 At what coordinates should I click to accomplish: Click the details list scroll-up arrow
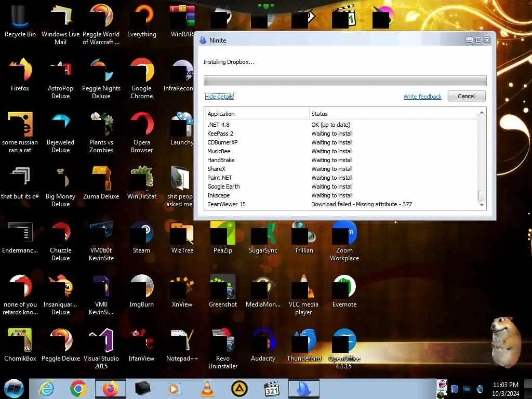tap(482, 113)
